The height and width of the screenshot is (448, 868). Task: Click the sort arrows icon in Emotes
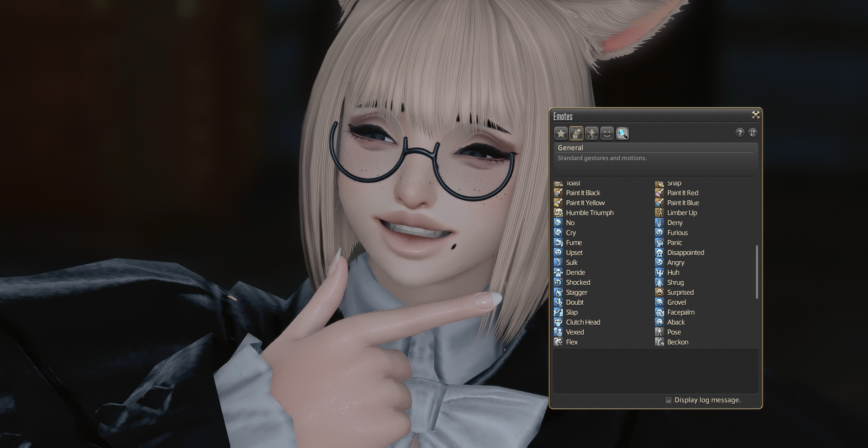pyautogui.click(x=753, y=132)
